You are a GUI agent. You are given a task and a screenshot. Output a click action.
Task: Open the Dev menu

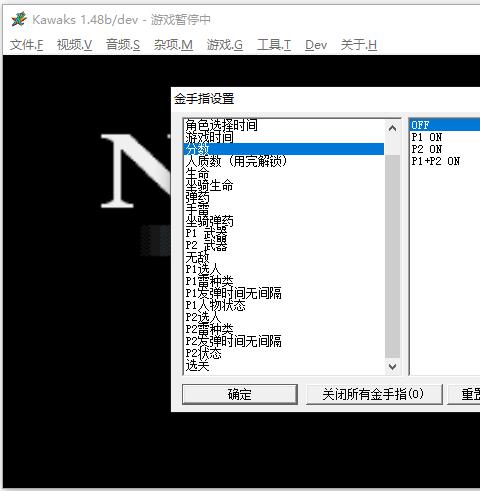point(316,45)
